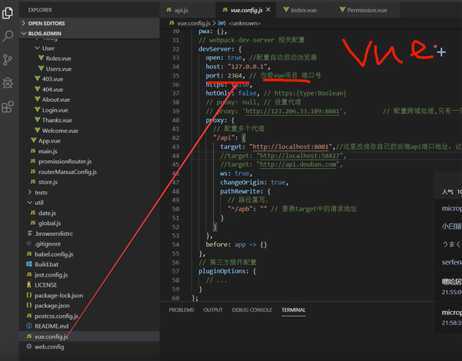The height and width of the screenshot is (361, 462).
Task: Open web.config in the explorer
Action: coord(49,347)
